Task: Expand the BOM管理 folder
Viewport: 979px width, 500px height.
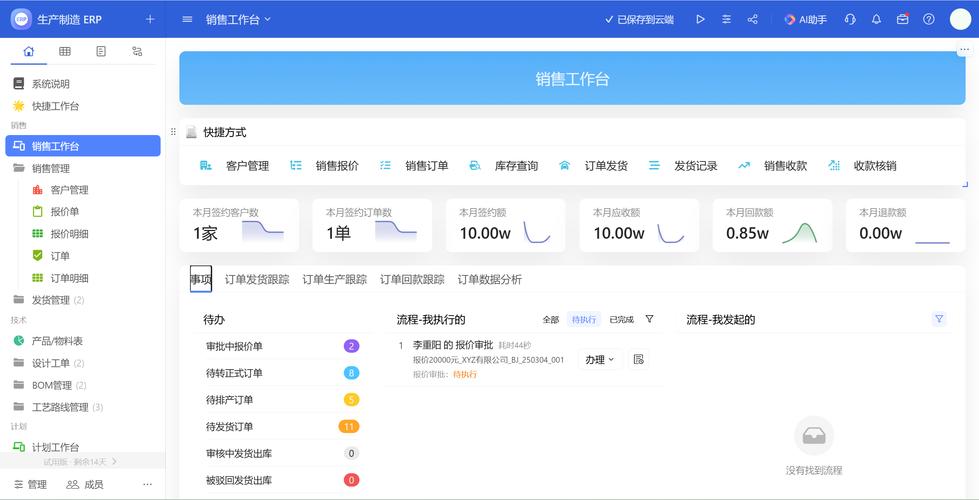Action: point(83,385)
